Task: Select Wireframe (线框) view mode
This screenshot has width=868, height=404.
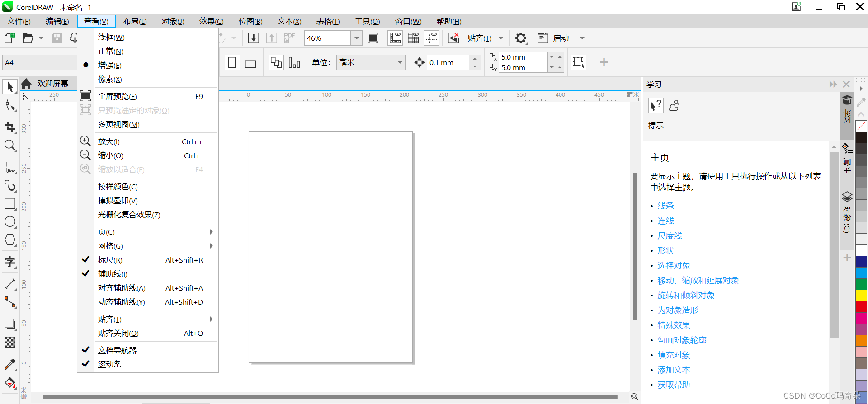Action: click(148, 37)
